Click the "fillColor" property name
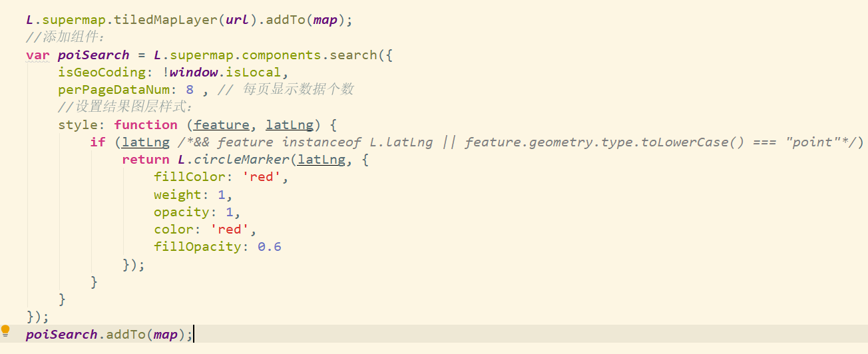868x354 pixels. [189, 177]
